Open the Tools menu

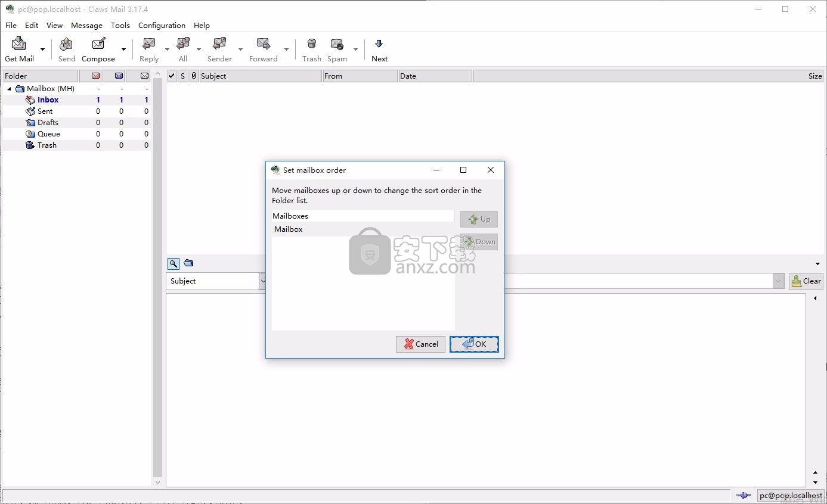tap(120, 25)
